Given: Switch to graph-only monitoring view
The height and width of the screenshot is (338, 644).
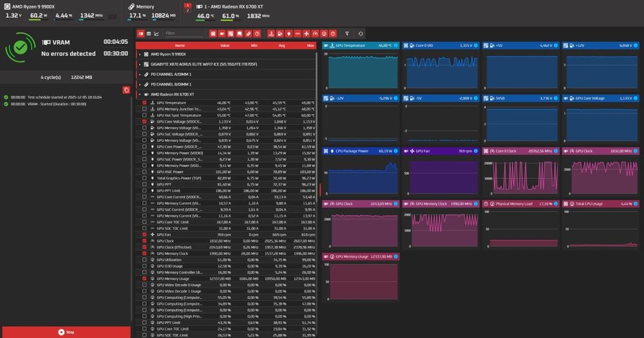Looking at the screenshot, I should tap(156, 33).
